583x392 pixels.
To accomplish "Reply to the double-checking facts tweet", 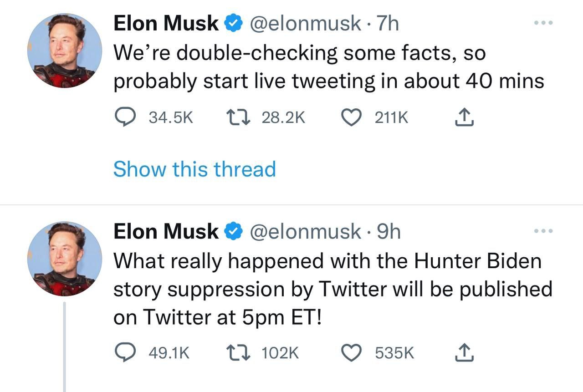I will pyautogui.click(x=123, y=118).
